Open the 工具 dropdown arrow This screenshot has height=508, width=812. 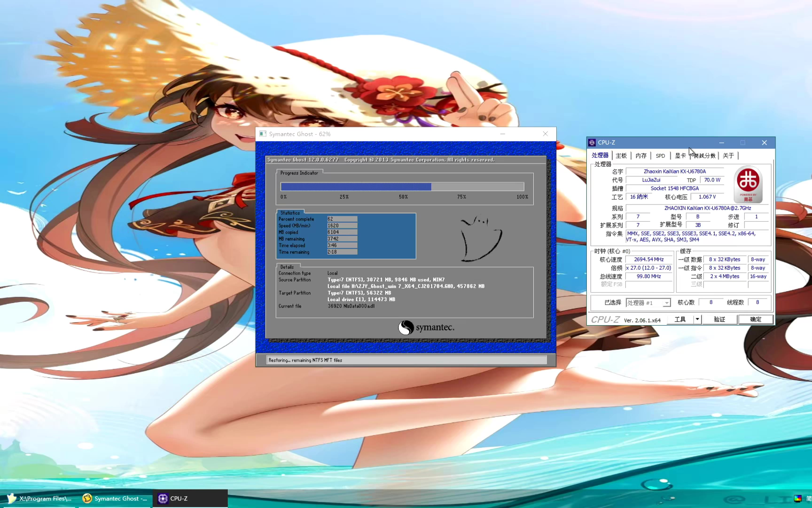(697, 320)
